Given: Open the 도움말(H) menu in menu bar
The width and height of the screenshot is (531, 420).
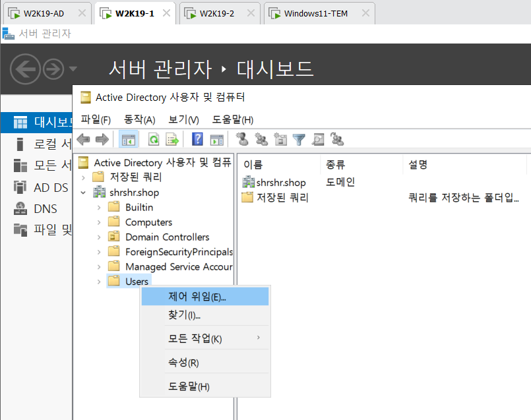Looking at the screenshot, I should tap(233, 119).
